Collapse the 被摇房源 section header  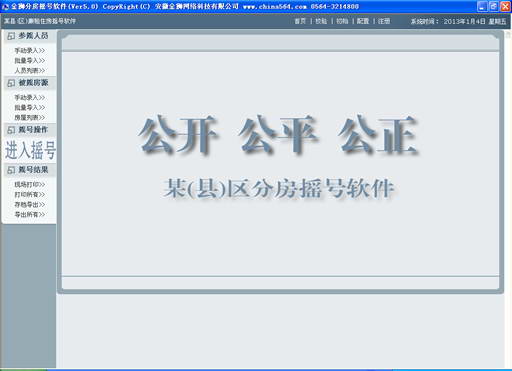[29, 83]
